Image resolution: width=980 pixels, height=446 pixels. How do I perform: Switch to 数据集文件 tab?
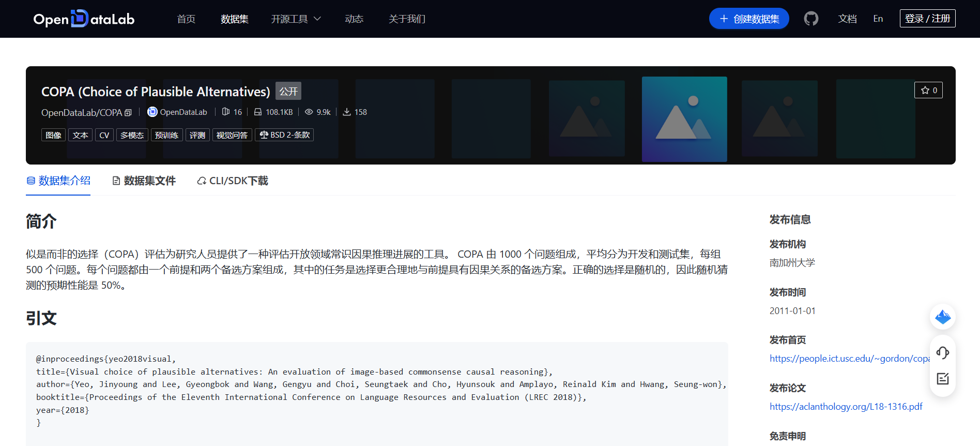tap(144, 181)
